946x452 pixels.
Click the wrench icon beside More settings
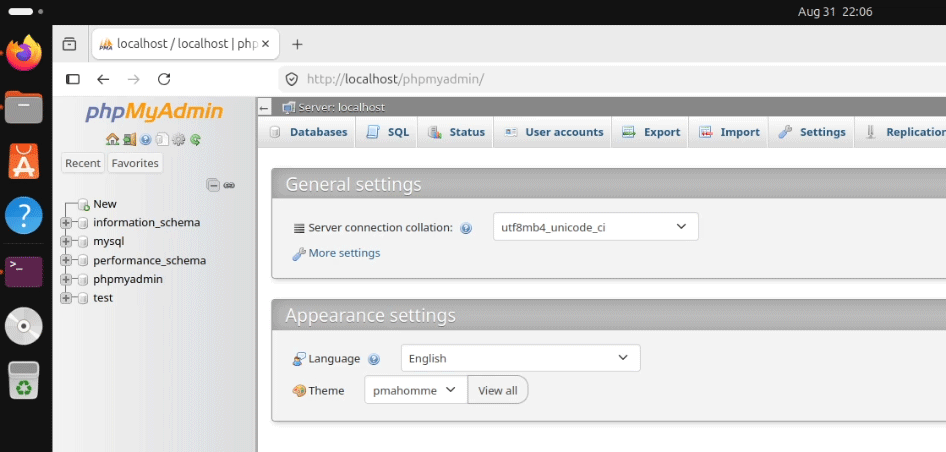click(299, 254)
